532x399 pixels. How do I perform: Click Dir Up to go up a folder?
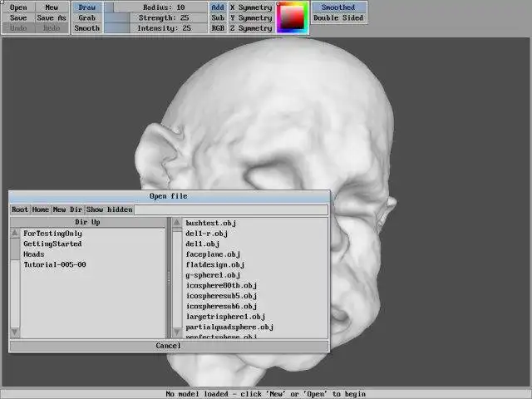pyautogui.click(x=87, y=222)
